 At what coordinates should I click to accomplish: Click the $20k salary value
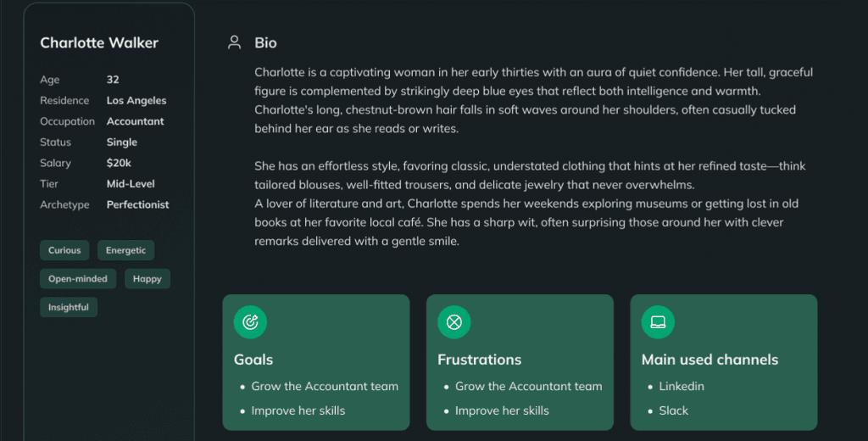119,163
